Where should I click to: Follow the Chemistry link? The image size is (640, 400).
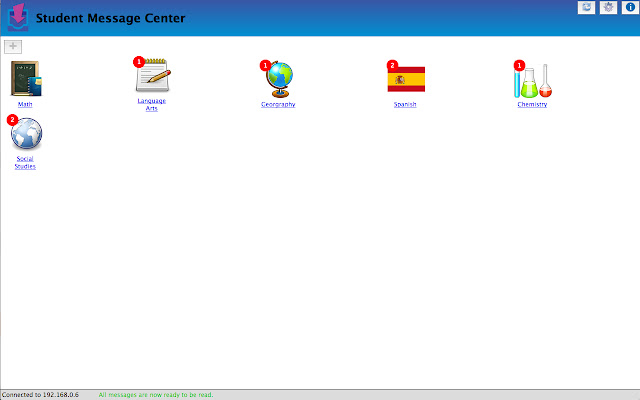(532, 104)
